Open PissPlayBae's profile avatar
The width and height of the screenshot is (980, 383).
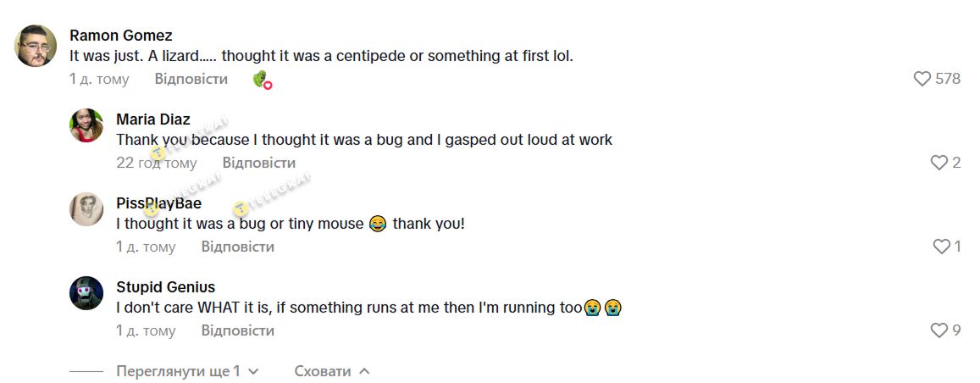point(86,209)
